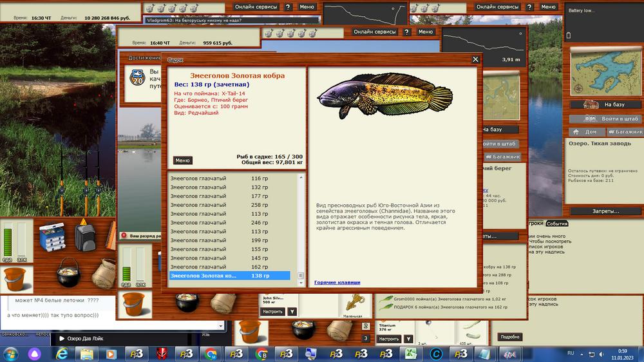Image resolution: width=644 pixels, height=362 pixels.
Task: Click На базу in the right window
Action: 605,104
